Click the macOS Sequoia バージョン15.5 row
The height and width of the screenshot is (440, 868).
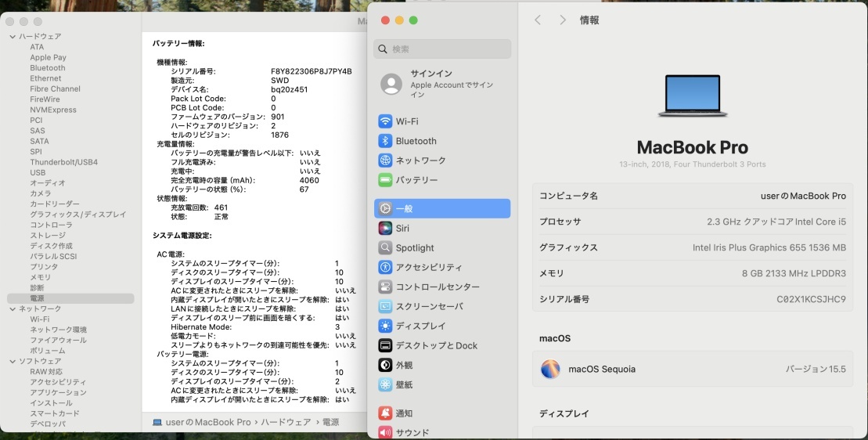[x=693, y=370]
